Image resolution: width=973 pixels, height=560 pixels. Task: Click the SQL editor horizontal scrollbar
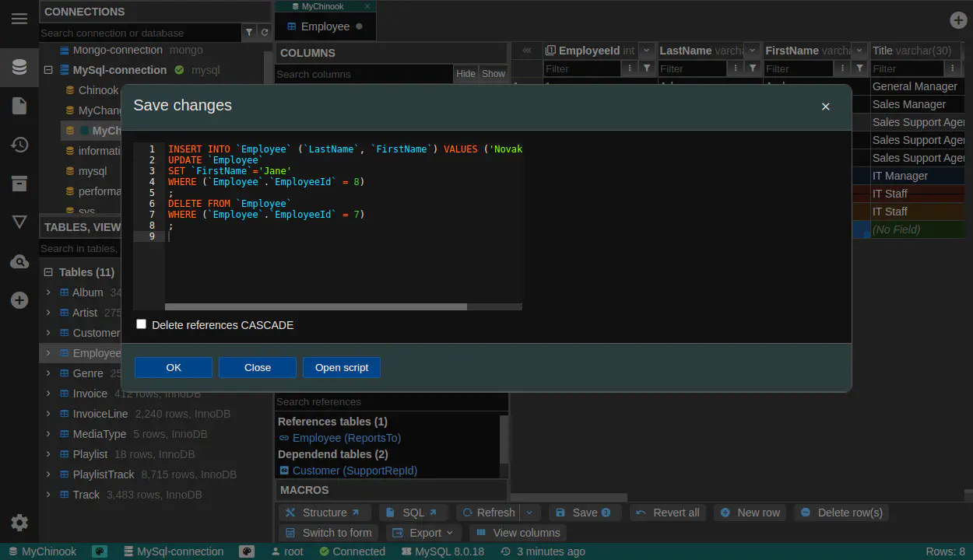pos(315,307)
